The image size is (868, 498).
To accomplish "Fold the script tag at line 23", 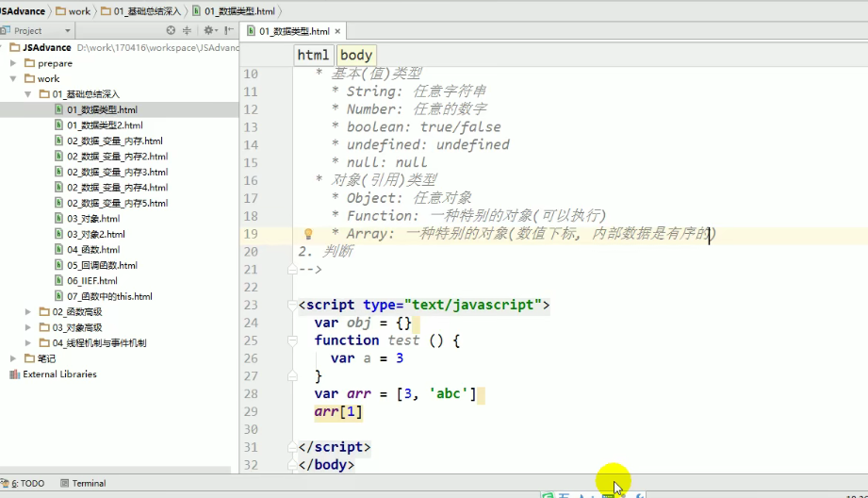I will (x=292, y=306).
